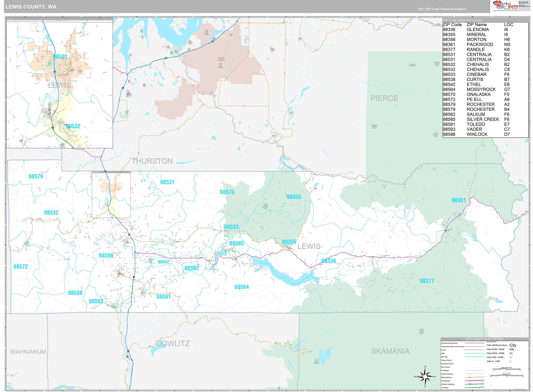Click the Cities 100,000 and Above legend entry
The height and width of the screenshot is (392, 533).
click(x=497, y=345)
